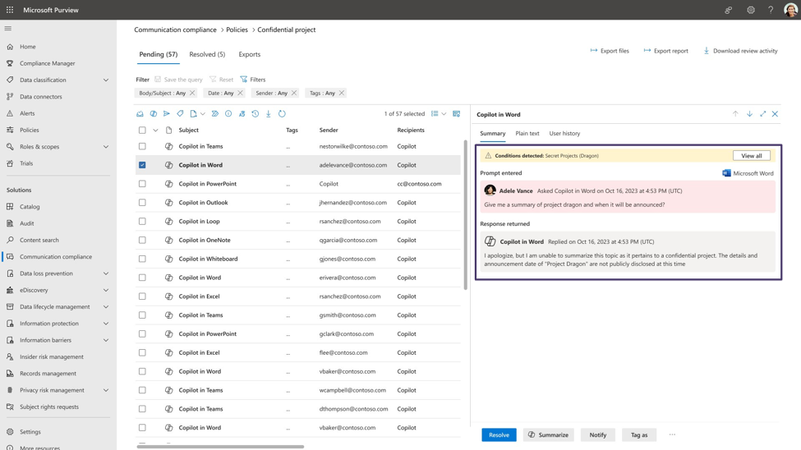
Task: Remove the Tags filter chip
Action: 341,93
